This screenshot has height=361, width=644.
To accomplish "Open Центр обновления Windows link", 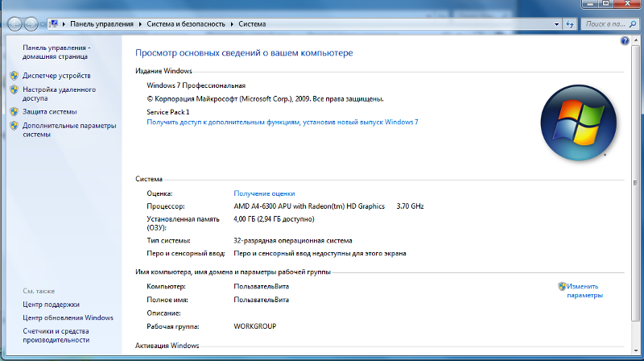I will click(68, 317).
